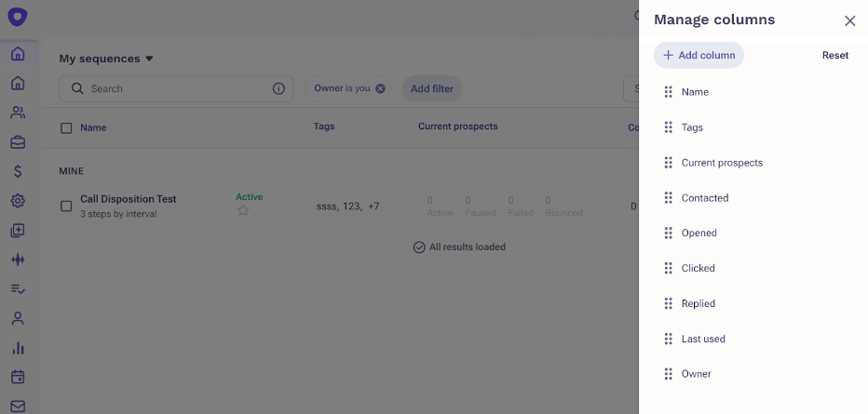The image size is (868, 414).
Task: Reset the managed columns
Action: (834, 55)
